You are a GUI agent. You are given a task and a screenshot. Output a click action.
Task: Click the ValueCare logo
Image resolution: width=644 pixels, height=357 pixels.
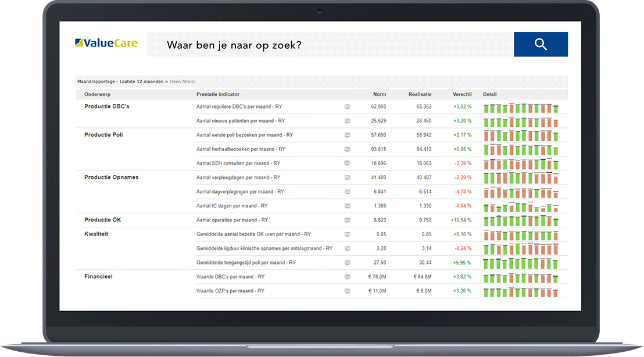tap(106, 43)
